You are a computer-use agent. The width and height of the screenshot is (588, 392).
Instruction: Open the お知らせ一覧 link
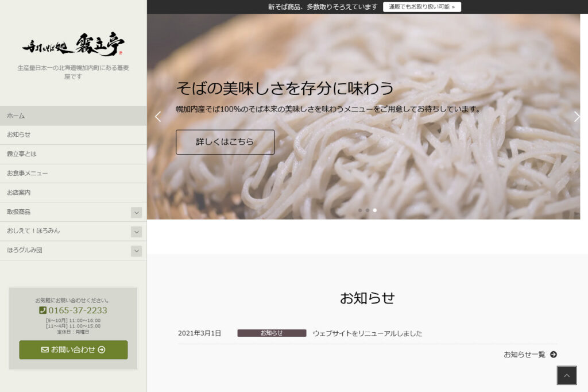(529, 355)
